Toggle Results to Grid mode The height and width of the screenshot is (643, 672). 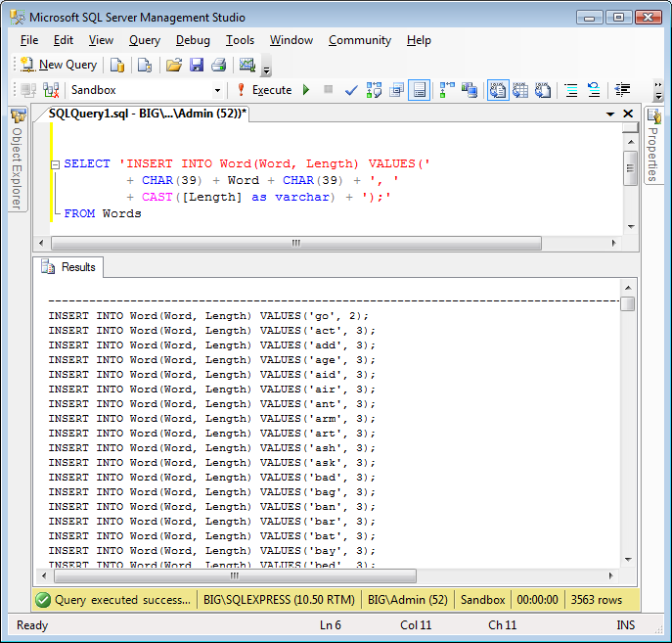point(520,90)
